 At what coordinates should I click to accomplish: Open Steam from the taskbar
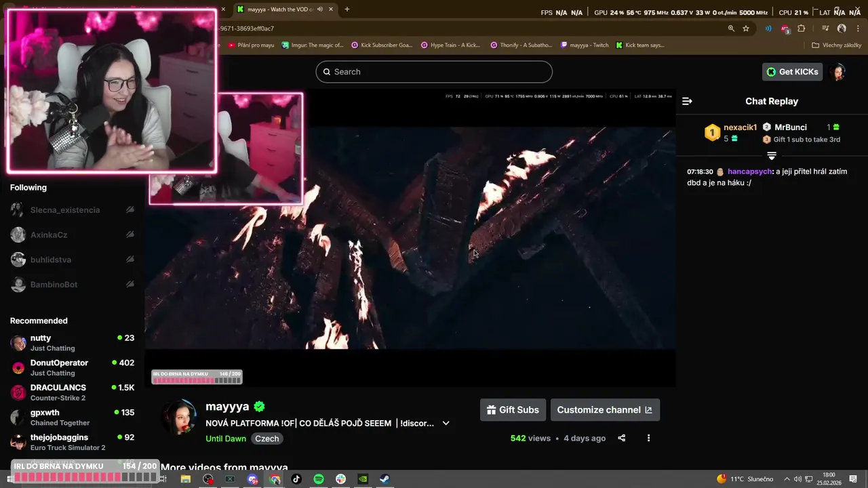tap(384, 479)
